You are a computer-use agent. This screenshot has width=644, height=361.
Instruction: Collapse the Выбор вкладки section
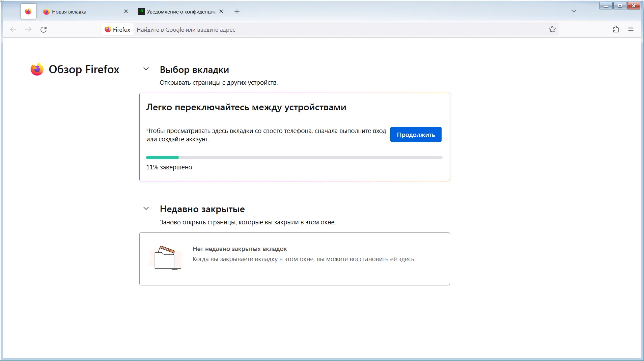pos(146,68)
